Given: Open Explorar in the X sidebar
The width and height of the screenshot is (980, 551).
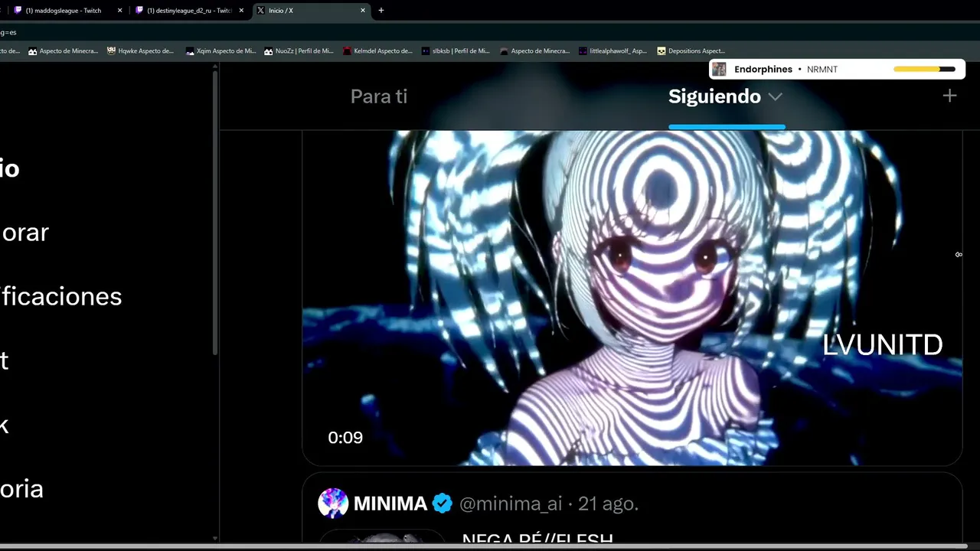Looking at the screenshot, I should point(24,233).
